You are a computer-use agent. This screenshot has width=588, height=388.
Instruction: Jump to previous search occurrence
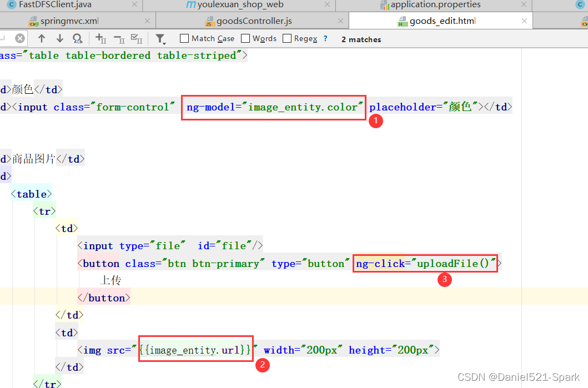(42, 38)
